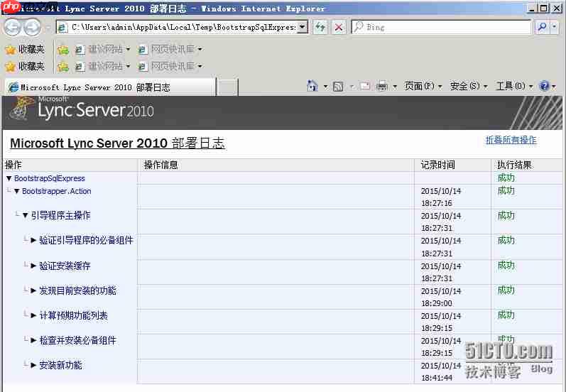Click the search magnifier button beside Bing box
566x392 pixels.
click(x=541, y=27)
